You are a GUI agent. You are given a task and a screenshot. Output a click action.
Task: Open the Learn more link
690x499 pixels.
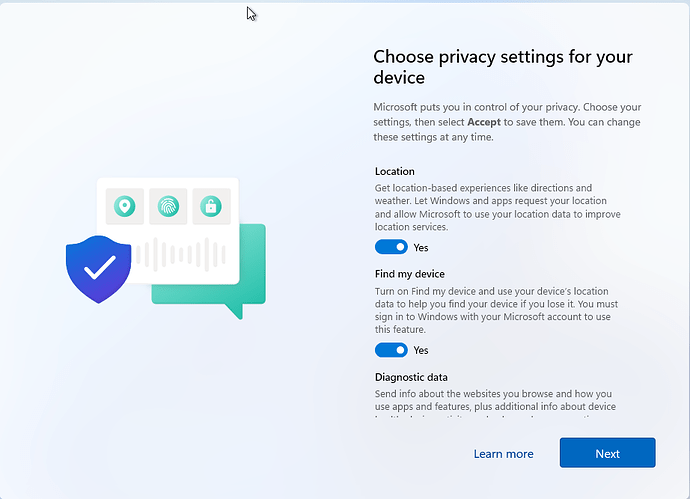click(x=503, y=454)
